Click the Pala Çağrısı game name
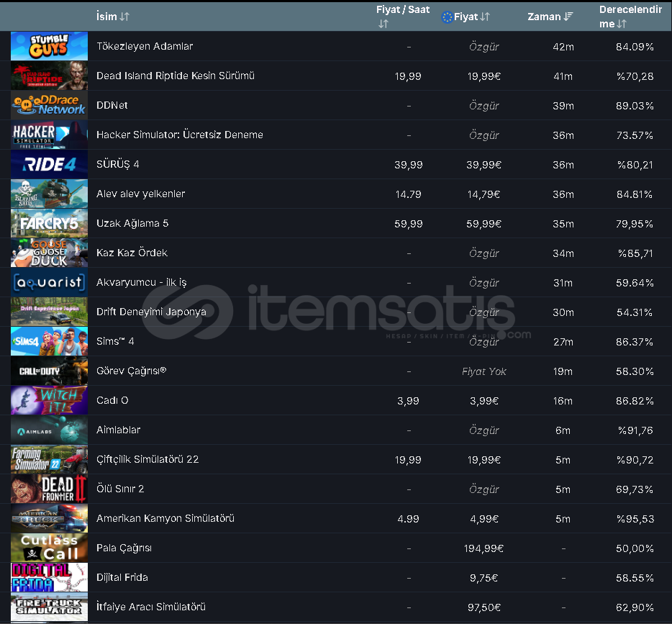This screenshot has height=624, width=672. (124, 548)
